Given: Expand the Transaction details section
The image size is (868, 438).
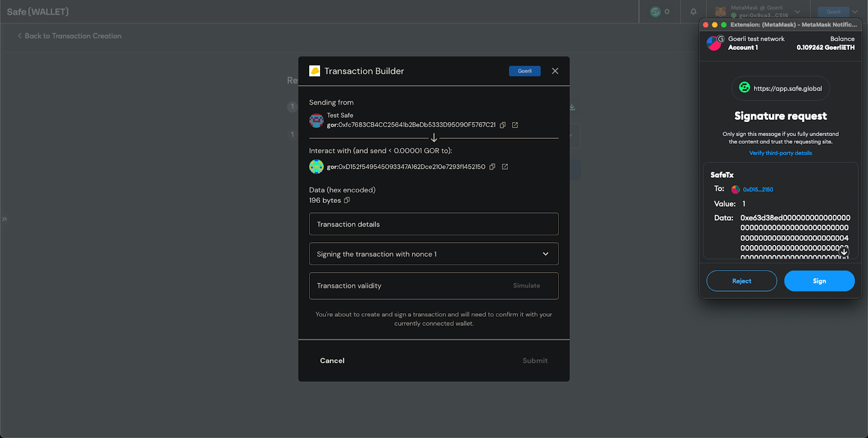Looking at the screenshot, I should coord(434,224).
